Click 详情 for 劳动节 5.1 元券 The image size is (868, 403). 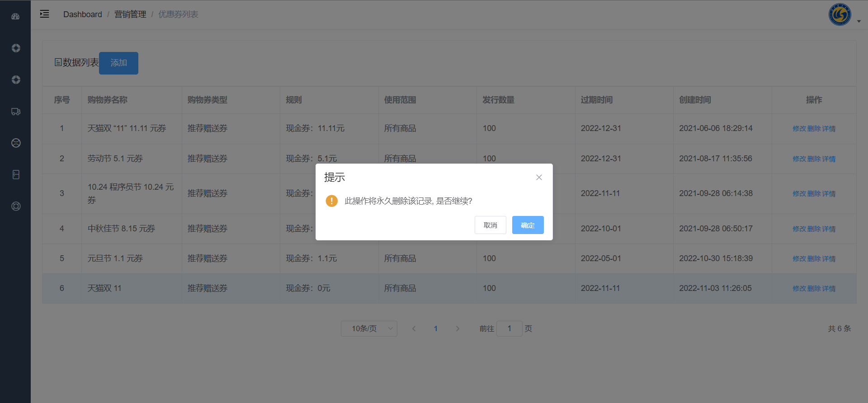(829, 159)
